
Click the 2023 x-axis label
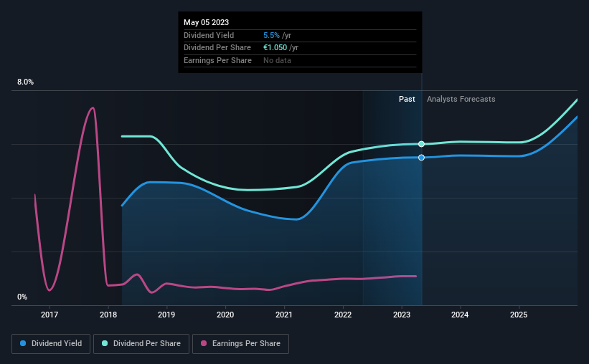click(x=402, y=315)
